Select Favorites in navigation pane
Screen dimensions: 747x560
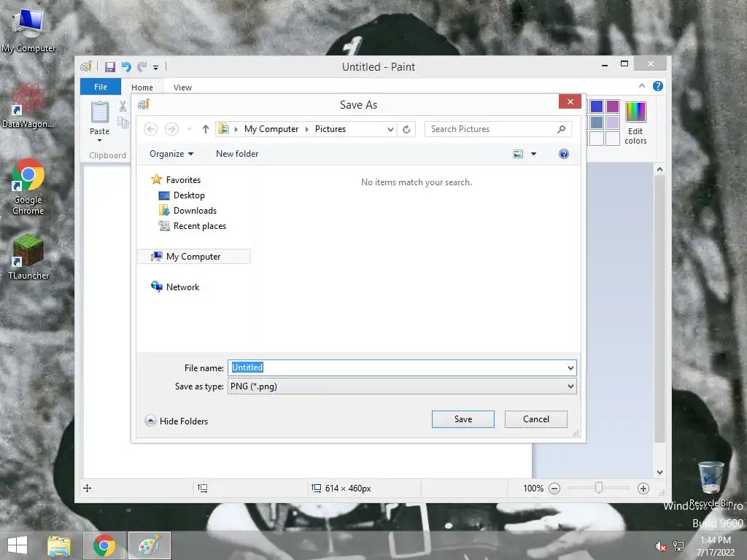[x=176, y=180]
